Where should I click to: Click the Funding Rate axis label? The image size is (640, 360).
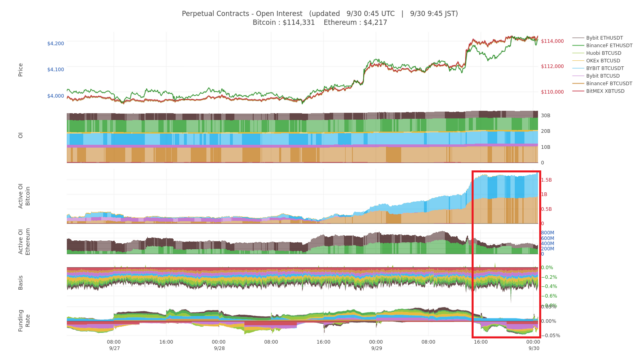click(24, 320)
